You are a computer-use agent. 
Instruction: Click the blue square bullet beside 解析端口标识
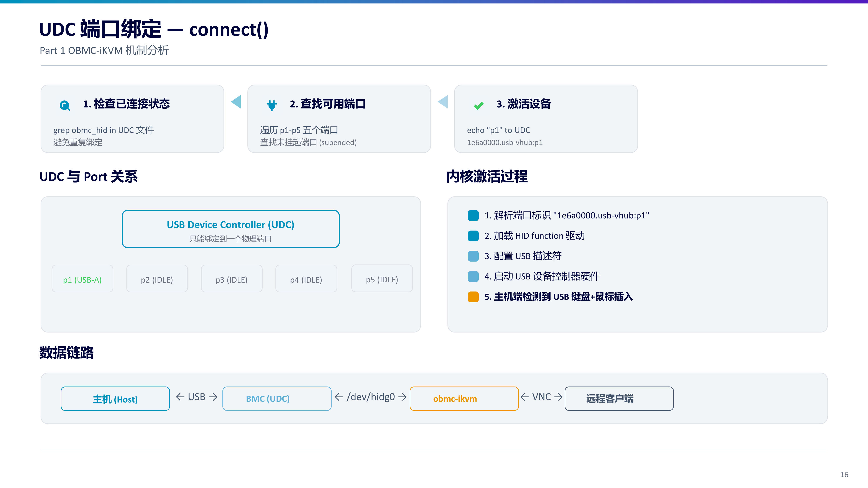point(473,216)
